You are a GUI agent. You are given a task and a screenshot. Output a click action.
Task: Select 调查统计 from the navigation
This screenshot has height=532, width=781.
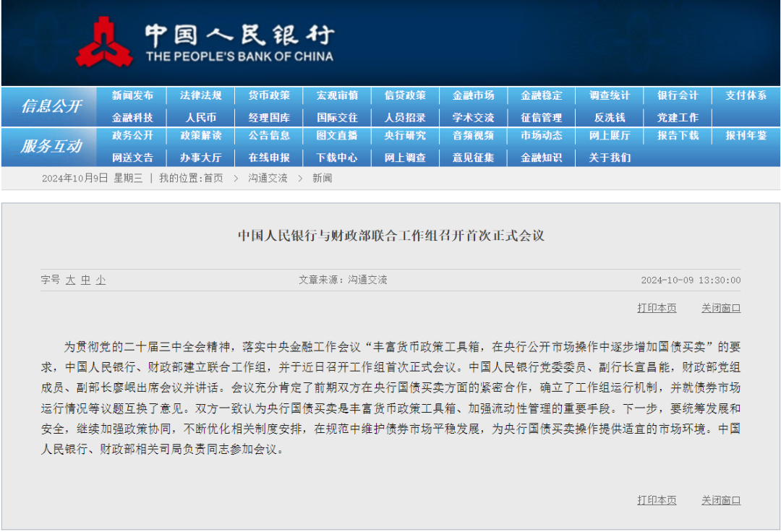610,95
